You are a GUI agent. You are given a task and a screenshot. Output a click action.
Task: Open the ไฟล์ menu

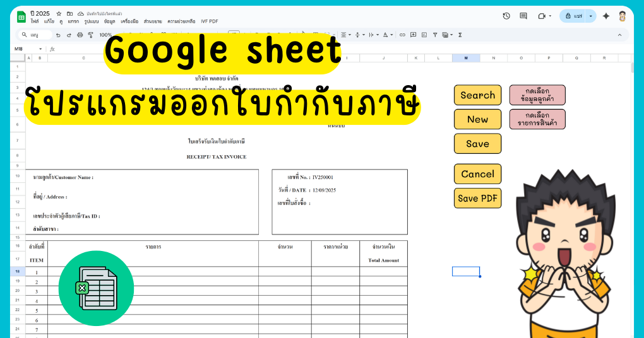pyautogui.click(x=35, y=21)
